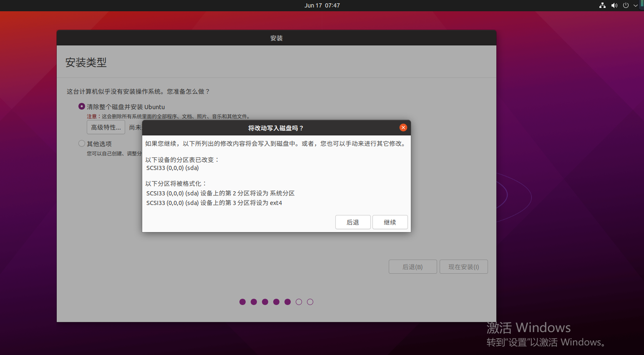Click the 安装 installer window title bar
The image size is (644, 355).
(276, 38)
